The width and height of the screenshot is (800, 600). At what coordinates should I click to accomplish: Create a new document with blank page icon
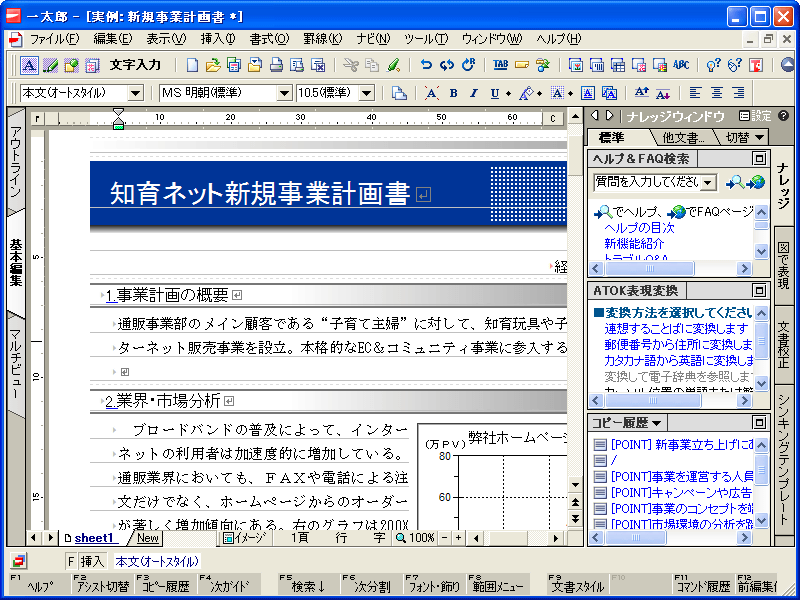click(x=192, y=65)
